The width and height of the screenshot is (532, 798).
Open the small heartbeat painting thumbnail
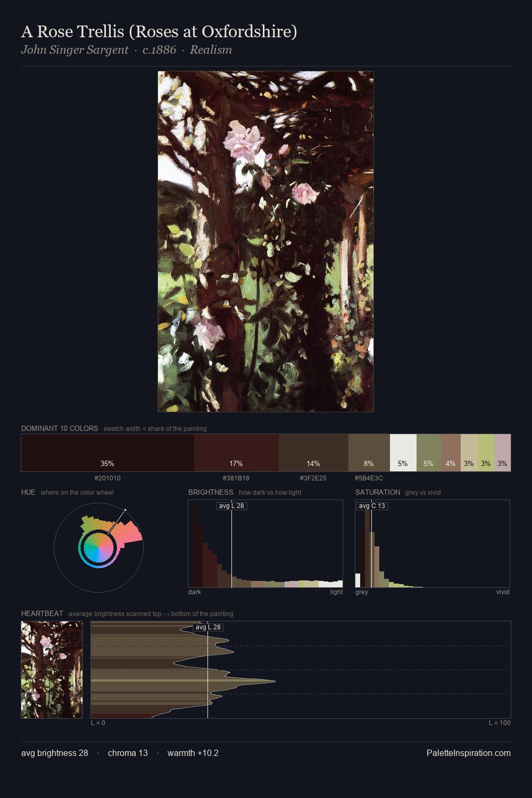(52, 670)
